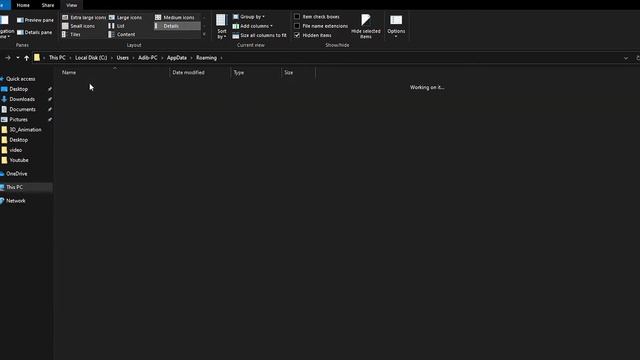Click Local Disk (C:) breadcrumb

click(91, 58)
